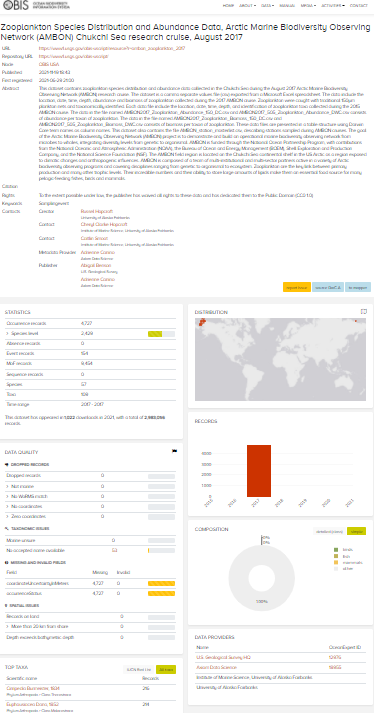Click the occurrenceStatus yellow bar
374x713 pixels.
pyautogui.click(x=162, y=593)
